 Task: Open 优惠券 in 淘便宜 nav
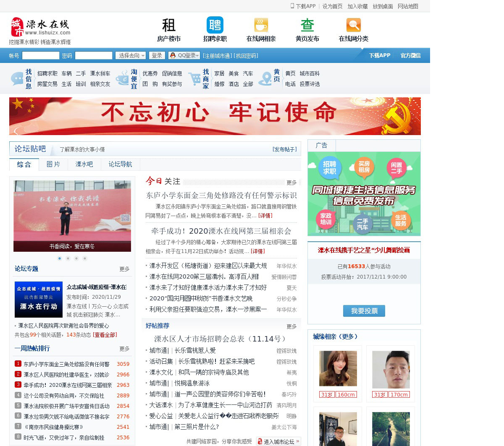[x=150, y=73]
